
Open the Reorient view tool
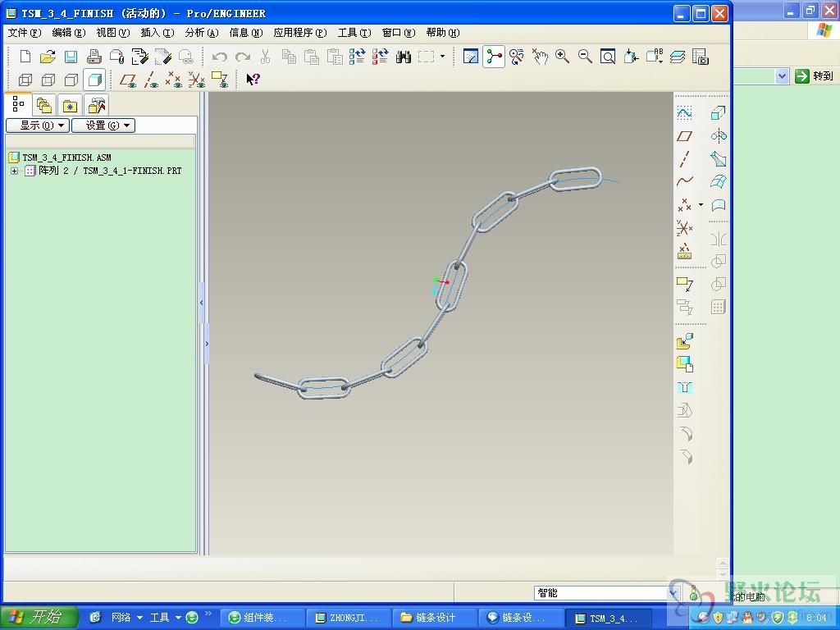(x=631, y=57)
